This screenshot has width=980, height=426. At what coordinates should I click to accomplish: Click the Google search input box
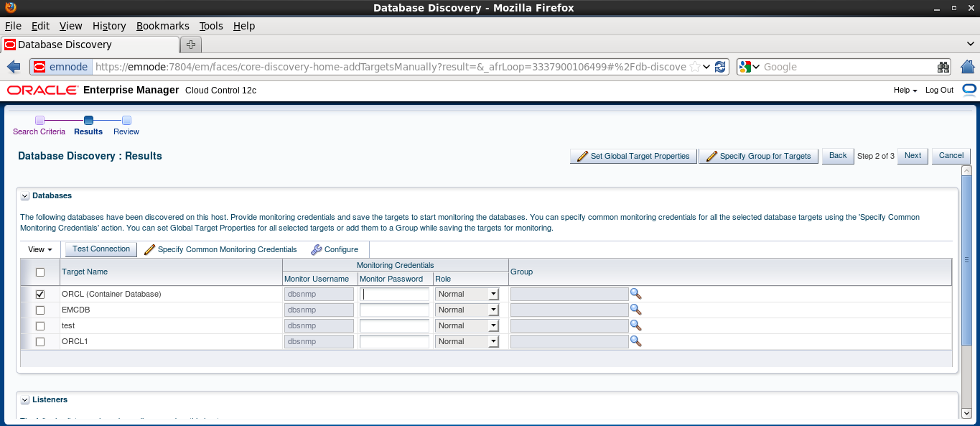coord(847,67)
